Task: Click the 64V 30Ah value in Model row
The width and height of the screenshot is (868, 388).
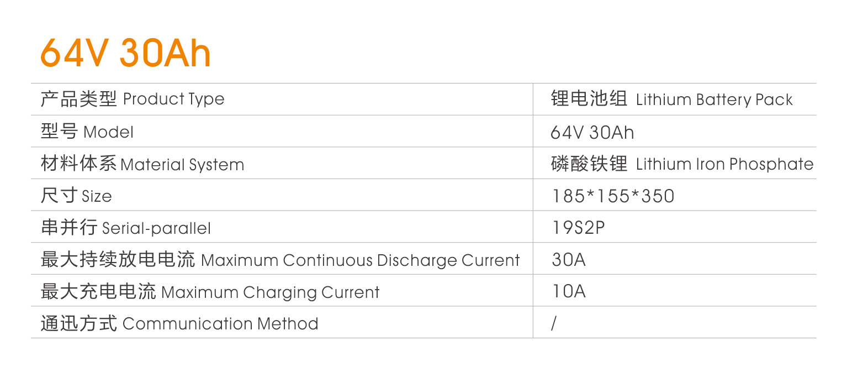Action: (x=592, y=133)
